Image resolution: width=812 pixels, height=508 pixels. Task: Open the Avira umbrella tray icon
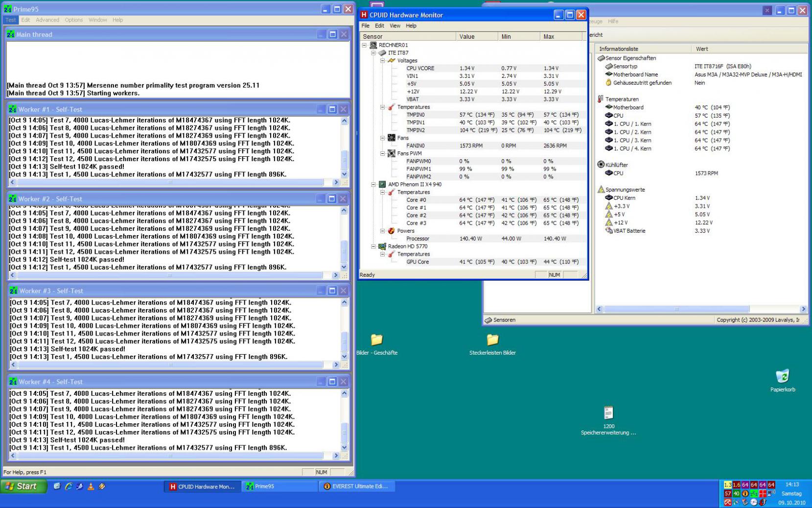[728, 502]
